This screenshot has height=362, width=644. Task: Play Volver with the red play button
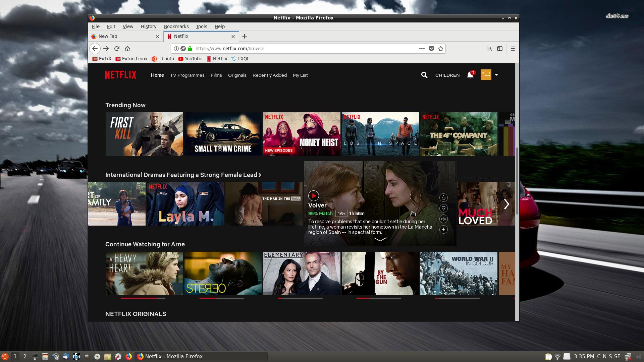coord(314,195)
